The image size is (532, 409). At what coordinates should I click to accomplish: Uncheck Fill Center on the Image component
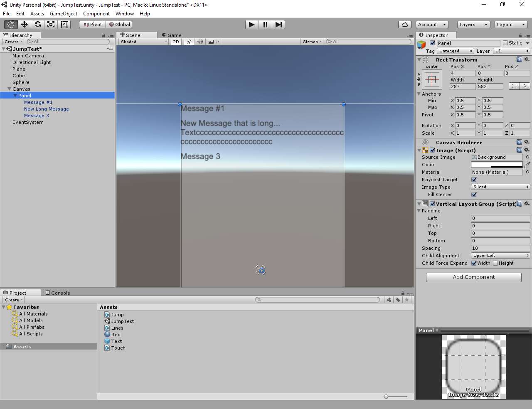tap(474, 195)
